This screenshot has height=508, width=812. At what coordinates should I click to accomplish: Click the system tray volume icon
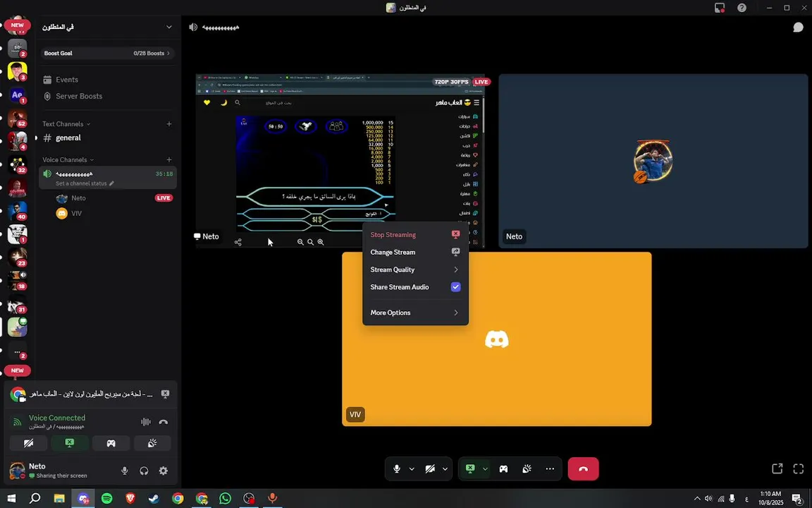tap(708, 499)
